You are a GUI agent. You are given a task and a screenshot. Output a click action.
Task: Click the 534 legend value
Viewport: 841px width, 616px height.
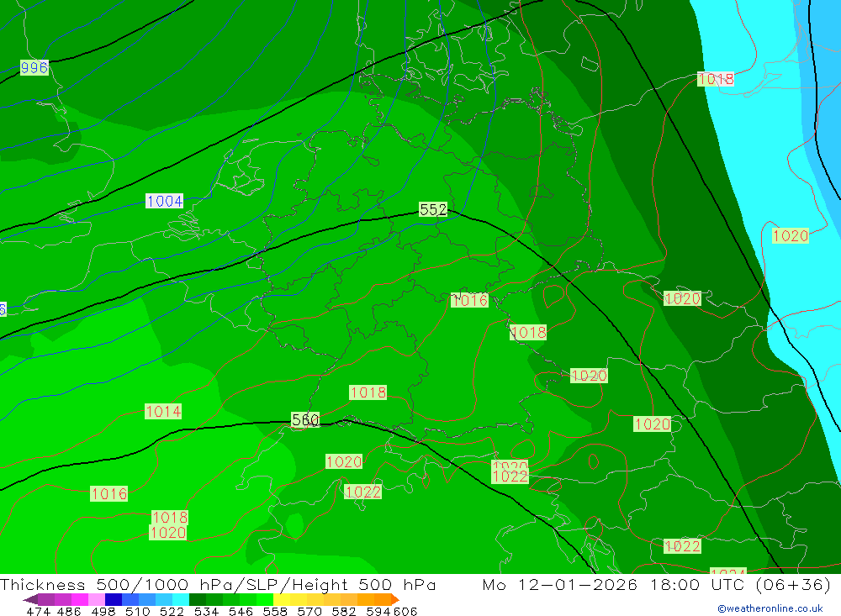(x=206, y=611)
